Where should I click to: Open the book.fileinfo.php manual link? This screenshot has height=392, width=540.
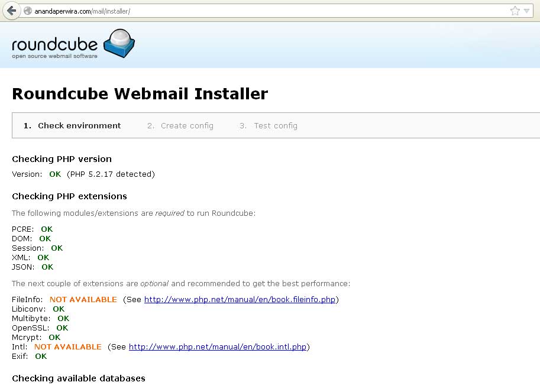(x=240, y=299)
